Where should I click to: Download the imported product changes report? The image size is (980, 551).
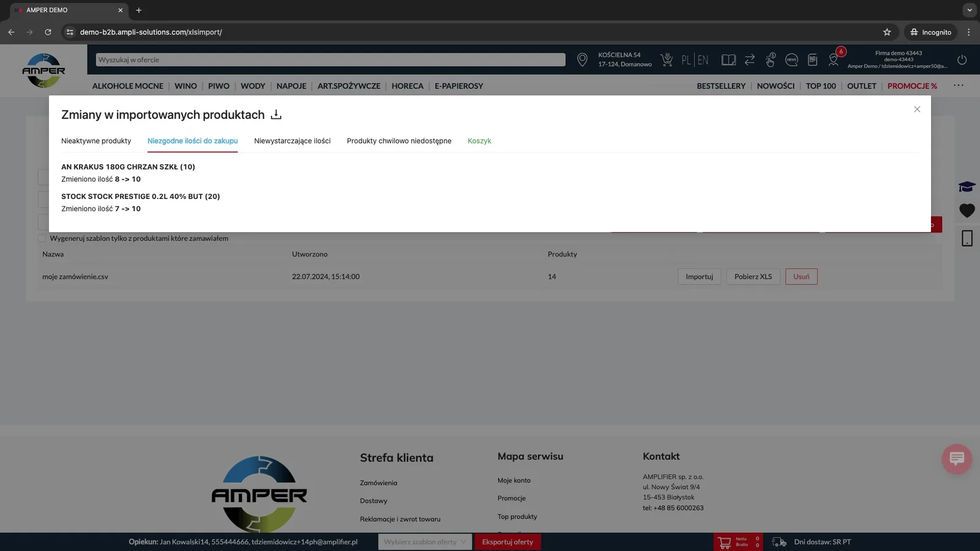pos(276,114)
